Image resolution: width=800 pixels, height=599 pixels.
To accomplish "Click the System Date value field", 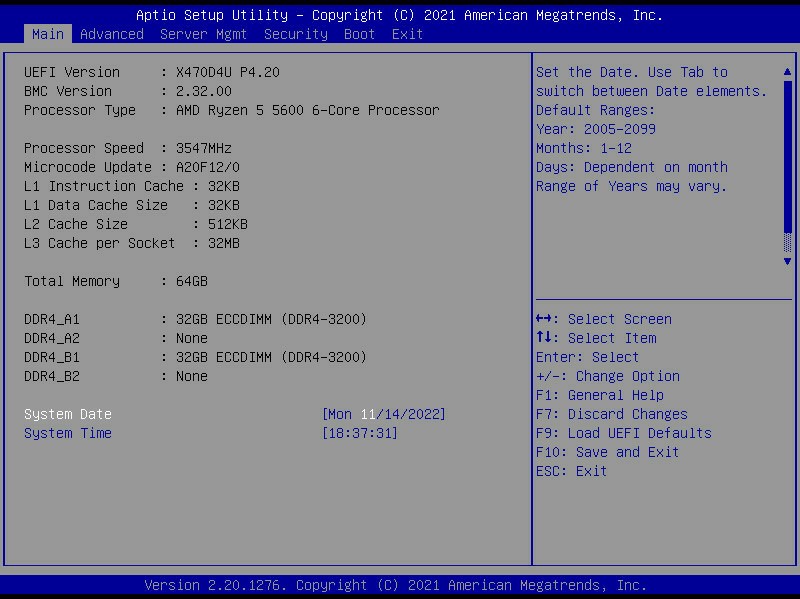I will [384, 414].
